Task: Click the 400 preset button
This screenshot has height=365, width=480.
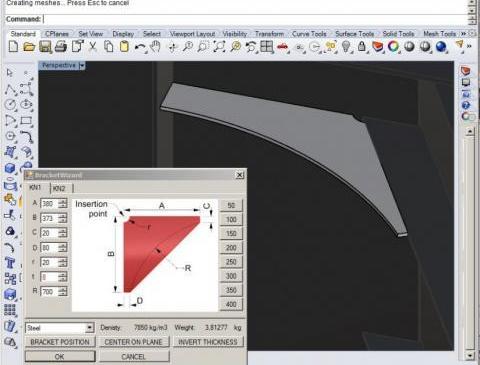Action: click(231, 304)
